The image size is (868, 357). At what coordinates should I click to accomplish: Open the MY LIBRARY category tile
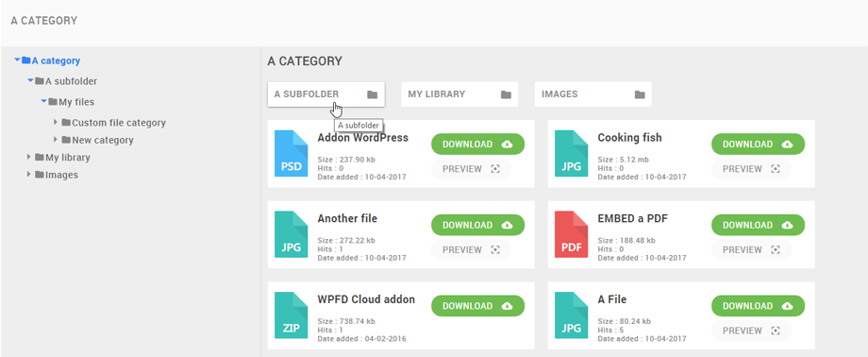click(459, 94)
